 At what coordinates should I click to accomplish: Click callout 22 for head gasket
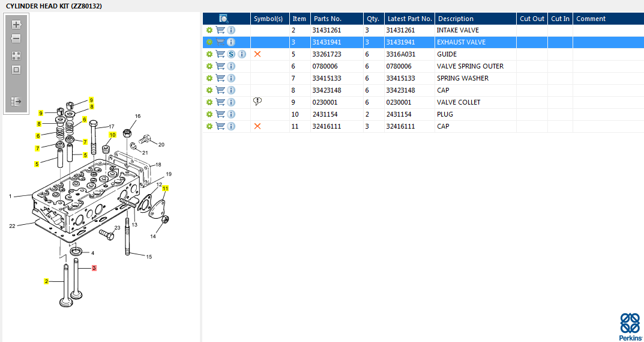click(x=12, y=225)
